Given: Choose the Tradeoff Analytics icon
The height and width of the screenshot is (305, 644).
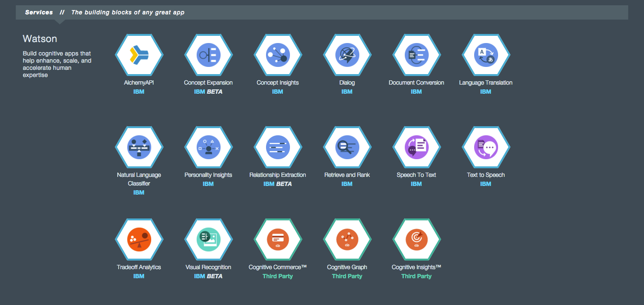Looking at the screenshot, I should (x=139, y=240).
